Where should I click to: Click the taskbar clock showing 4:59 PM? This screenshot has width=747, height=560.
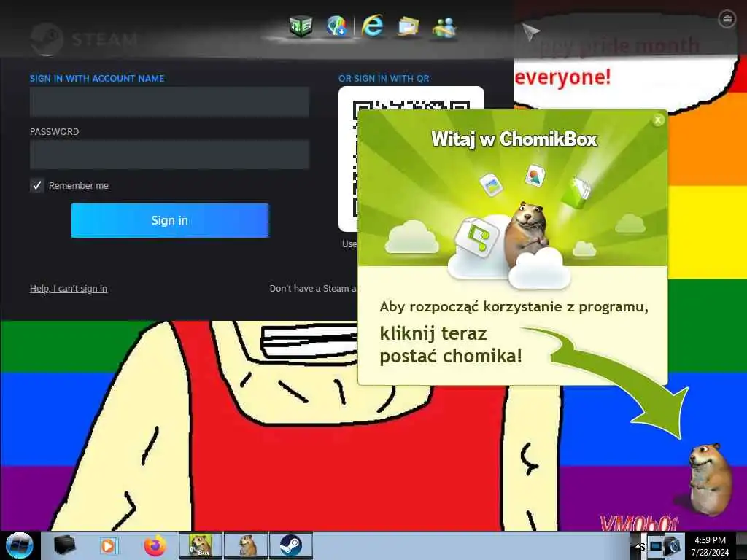711,546
